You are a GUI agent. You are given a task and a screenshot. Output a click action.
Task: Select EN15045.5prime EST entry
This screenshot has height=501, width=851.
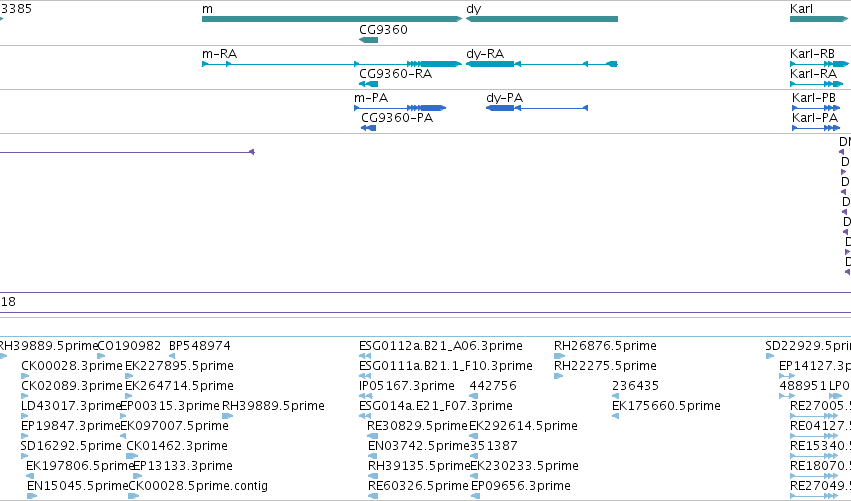[78, 486]
